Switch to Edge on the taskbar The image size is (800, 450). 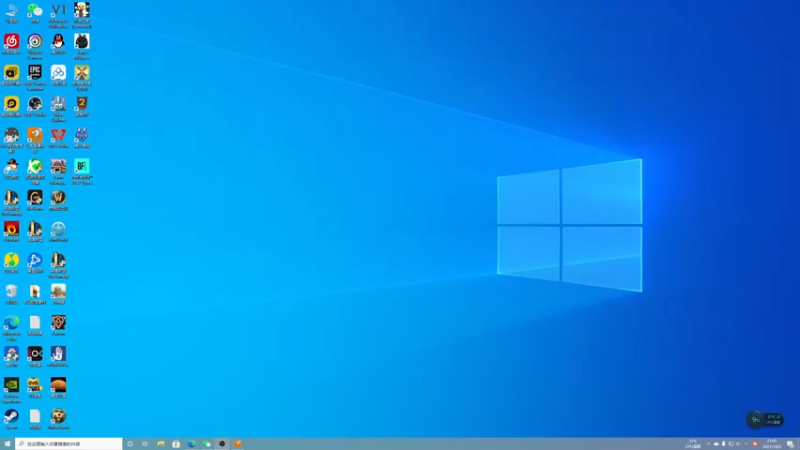click(191, 444)
